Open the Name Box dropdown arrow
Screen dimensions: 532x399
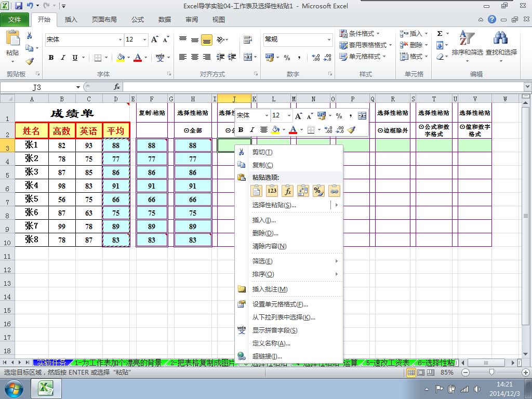point(78,87)
